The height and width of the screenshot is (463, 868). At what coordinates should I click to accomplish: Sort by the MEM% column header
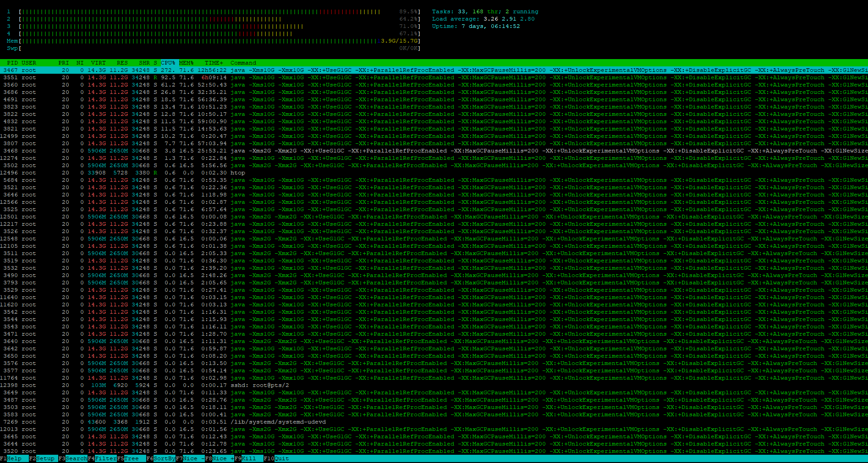point(186,63)
